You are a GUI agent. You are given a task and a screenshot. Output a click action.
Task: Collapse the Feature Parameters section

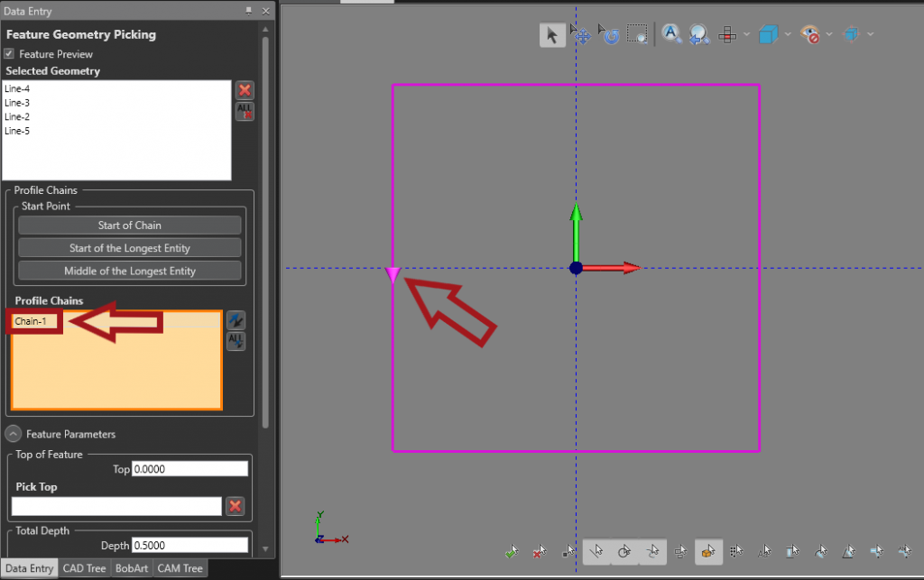11,434
